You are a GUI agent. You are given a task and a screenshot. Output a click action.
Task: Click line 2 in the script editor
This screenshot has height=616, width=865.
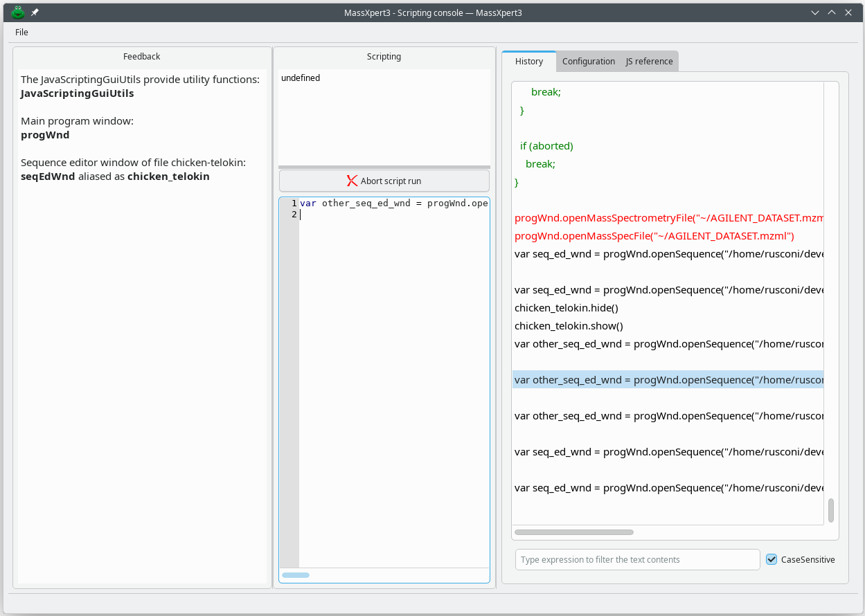click(388, 215)
